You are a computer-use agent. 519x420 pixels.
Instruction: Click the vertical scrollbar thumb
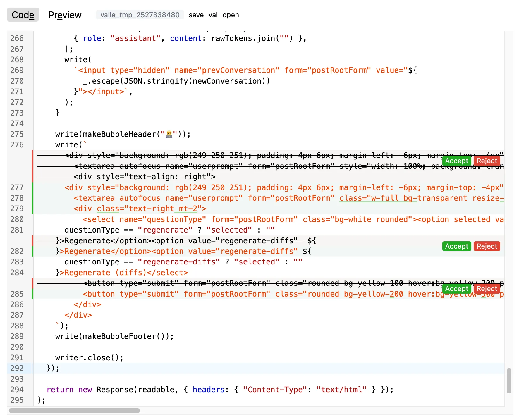coord(509,380)
